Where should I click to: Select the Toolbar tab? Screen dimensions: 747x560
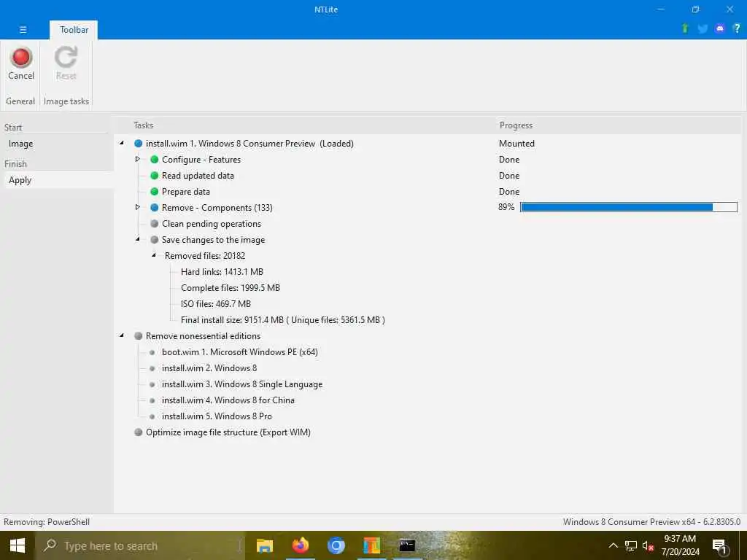[x=74, y=29]
